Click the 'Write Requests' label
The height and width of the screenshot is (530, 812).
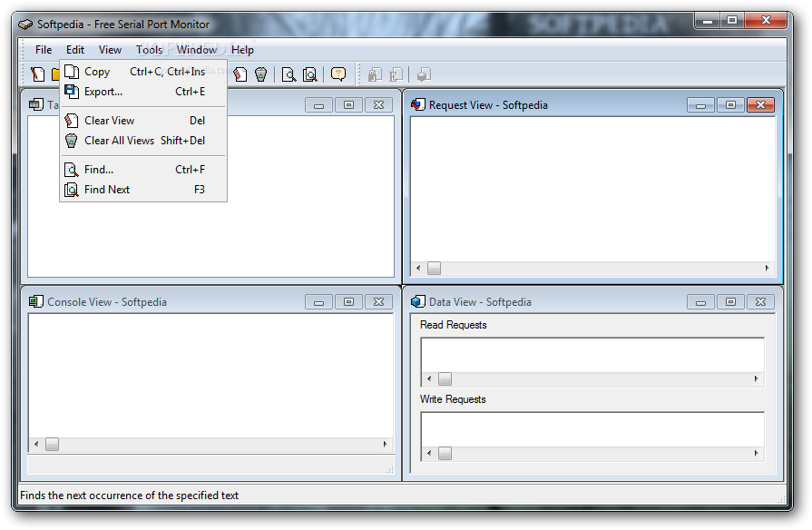(x=453, y=399)
